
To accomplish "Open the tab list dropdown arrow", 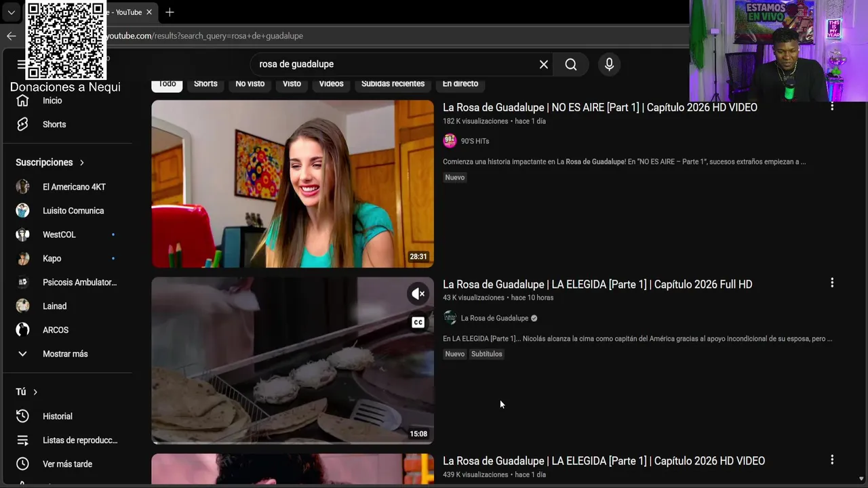I will coord(11,12).
